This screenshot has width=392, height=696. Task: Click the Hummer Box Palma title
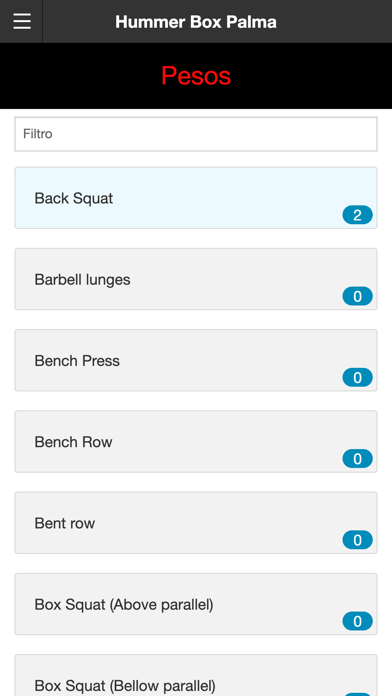196,22
